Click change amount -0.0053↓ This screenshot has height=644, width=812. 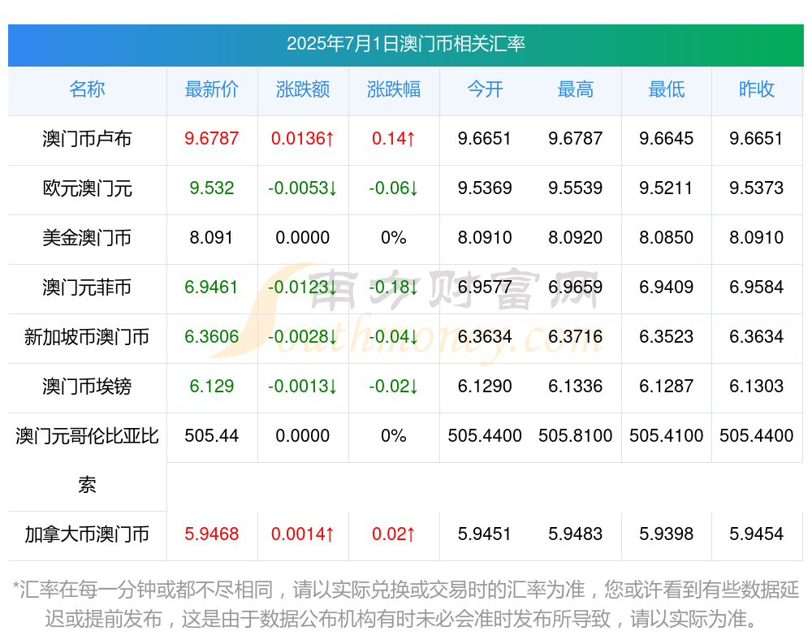tap(303, 188)
